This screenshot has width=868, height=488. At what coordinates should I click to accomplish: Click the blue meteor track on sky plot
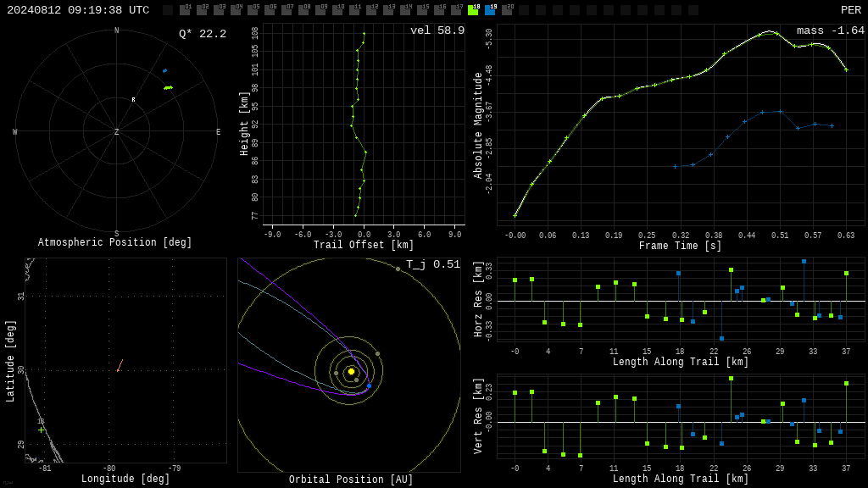(x=164, y=71)
